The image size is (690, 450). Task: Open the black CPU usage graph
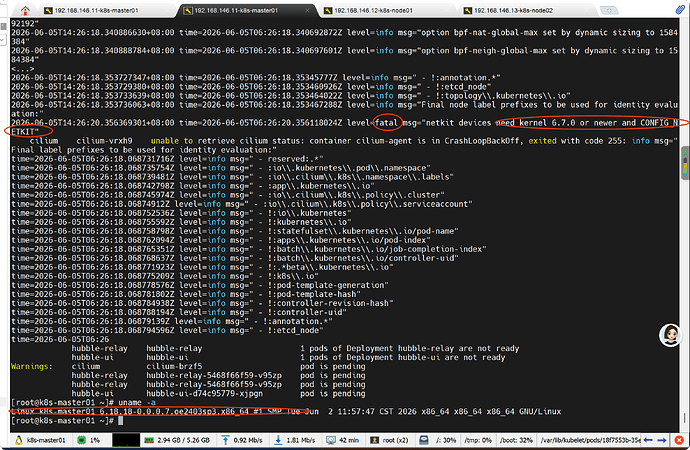coord(125,440)
